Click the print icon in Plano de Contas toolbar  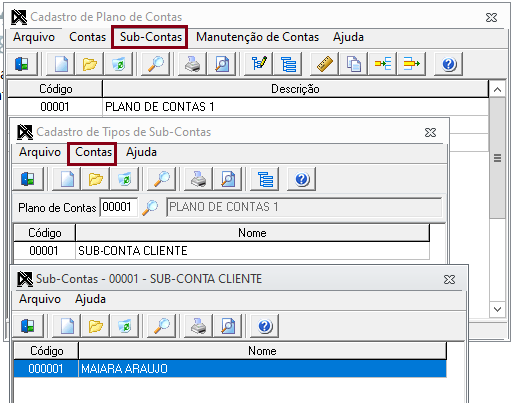[192, 64]
